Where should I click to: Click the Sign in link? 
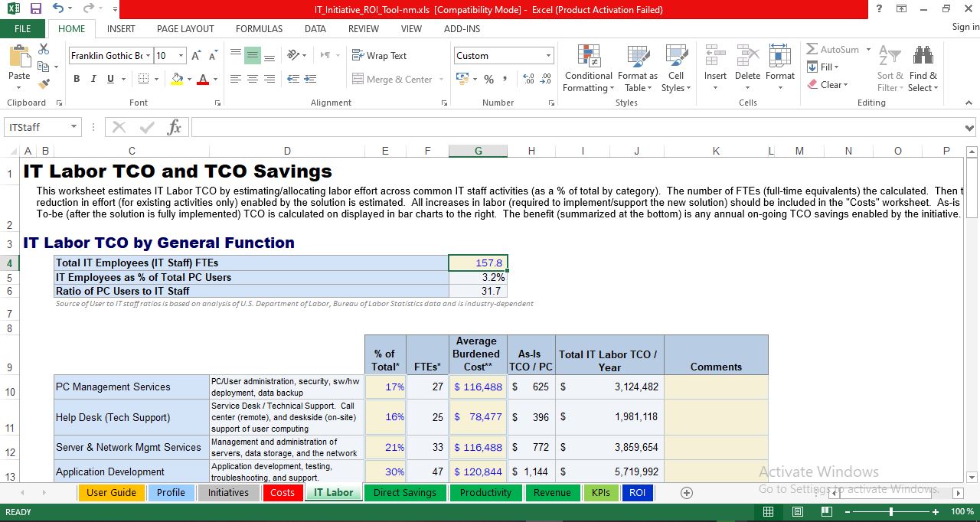(x=965, y=27)
